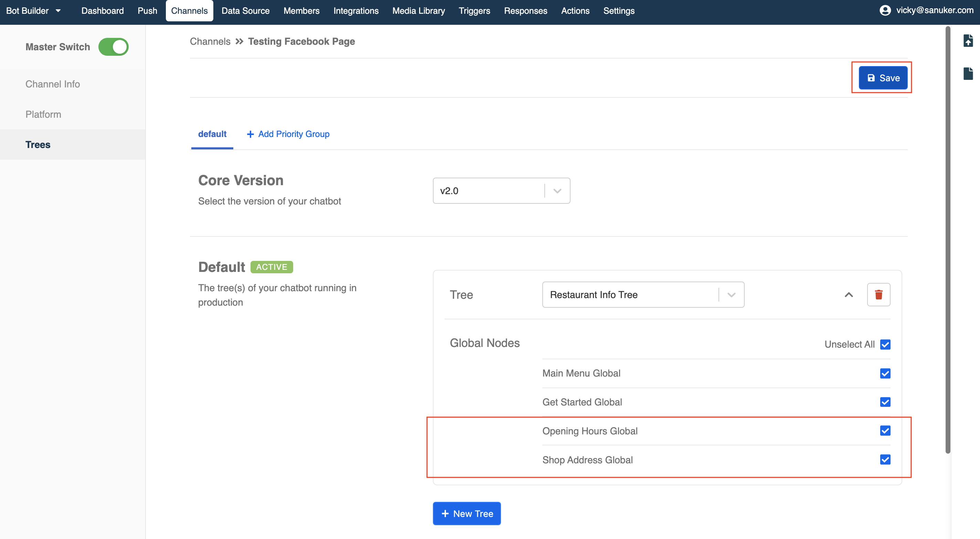Click the user avatar next to vicky@sanuker.com

(885, 10)
